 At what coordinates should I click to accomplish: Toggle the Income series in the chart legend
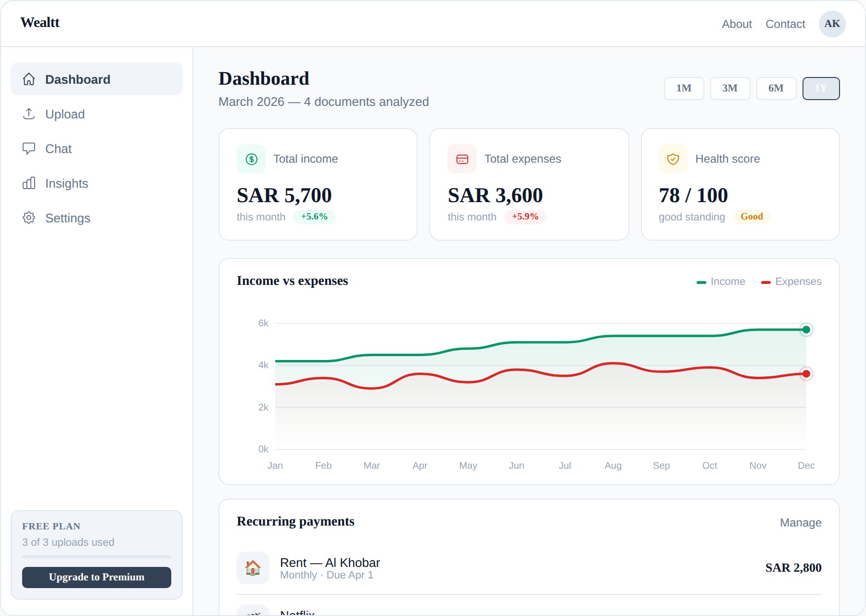721,281
